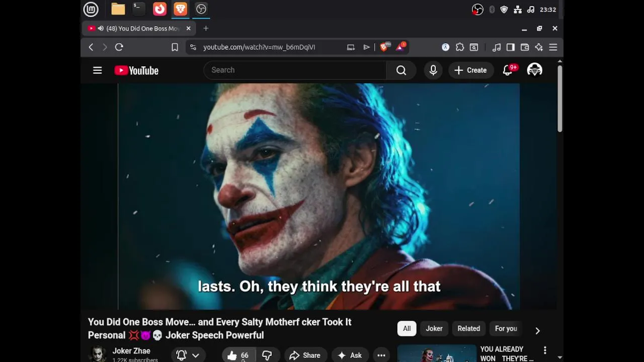644x362 pixels.
Task: Open the tab search magnifier toolbar icon
Action: click(474, 47)
